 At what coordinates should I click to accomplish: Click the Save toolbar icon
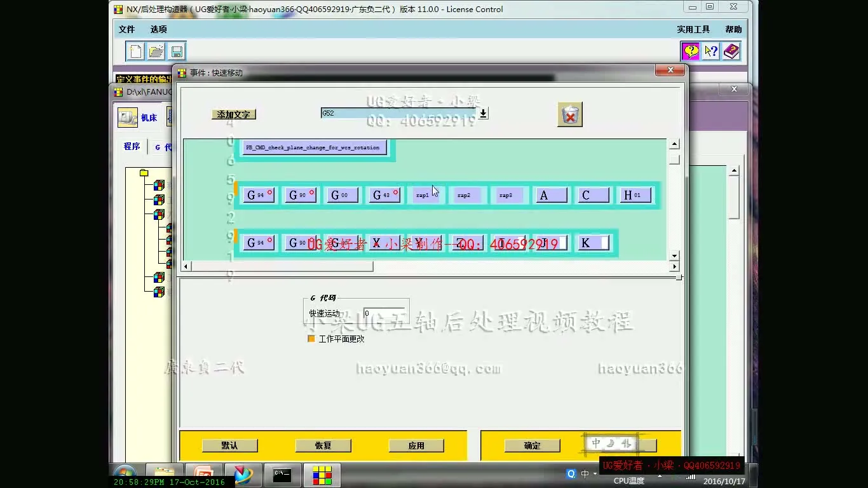177,51
